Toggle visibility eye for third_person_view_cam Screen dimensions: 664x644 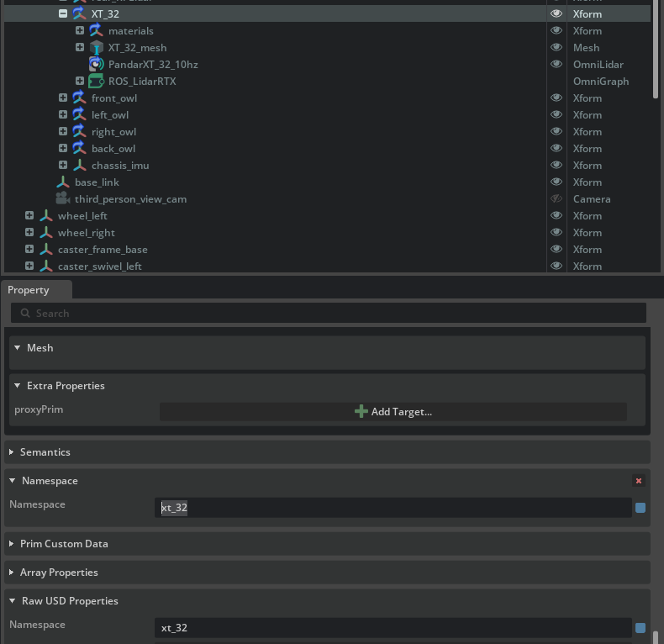(x=556, y=199)
